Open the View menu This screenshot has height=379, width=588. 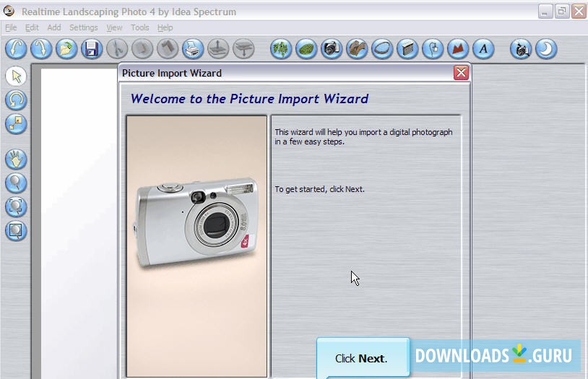(x=114, y=27)
